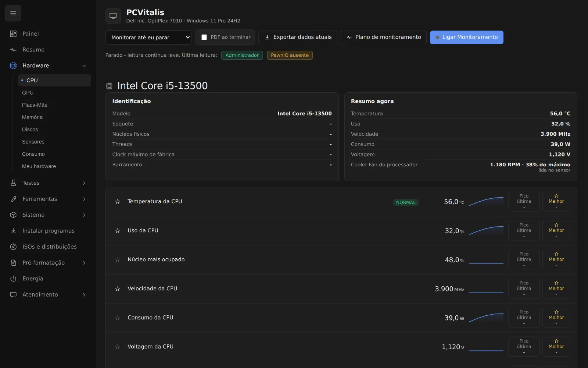Click the Hardware chip icon in sidebar
This screenshot has width=588, height=368.
pos(13,66)
